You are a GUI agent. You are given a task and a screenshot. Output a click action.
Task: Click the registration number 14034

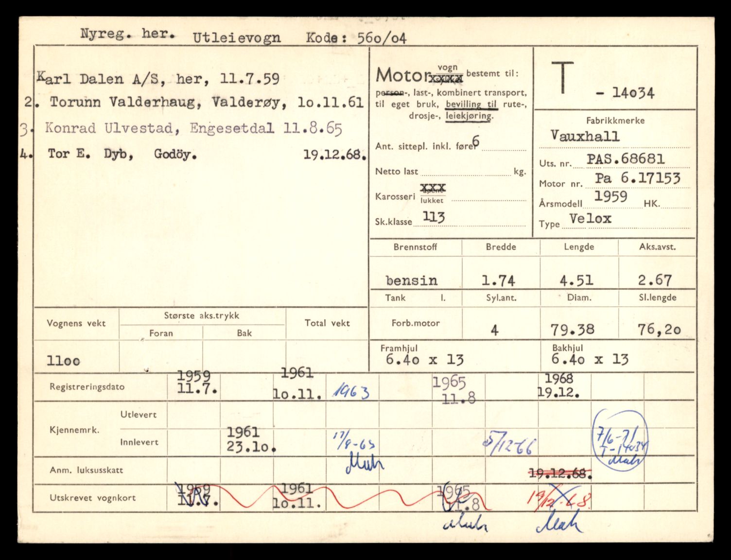(x=632, y=93)
